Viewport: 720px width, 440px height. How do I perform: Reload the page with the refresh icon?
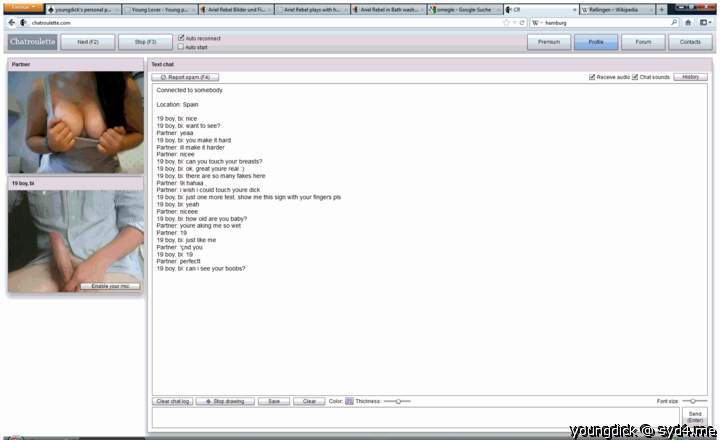pos(521,22)
